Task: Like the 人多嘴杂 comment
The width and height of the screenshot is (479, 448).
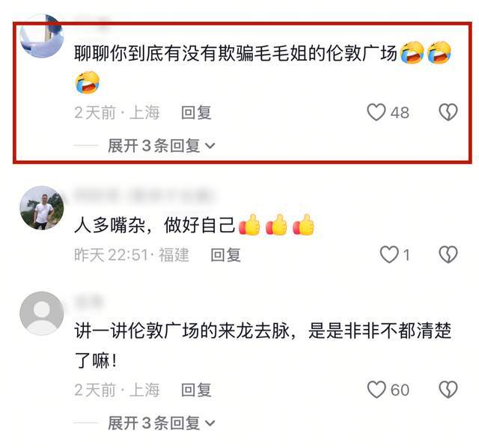Action: 389,254
